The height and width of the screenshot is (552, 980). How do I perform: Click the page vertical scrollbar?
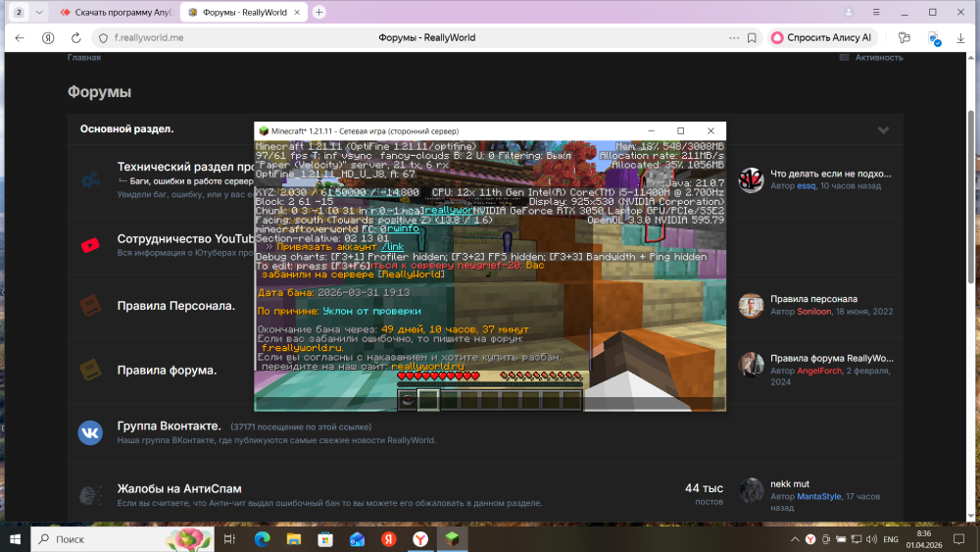[970, 197]
